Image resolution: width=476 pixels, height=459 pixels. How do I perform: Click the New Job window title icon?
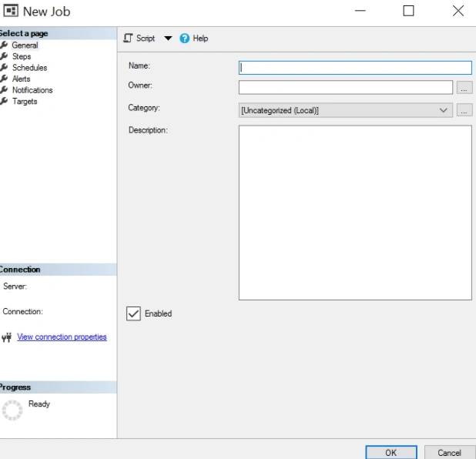(11, 11)
